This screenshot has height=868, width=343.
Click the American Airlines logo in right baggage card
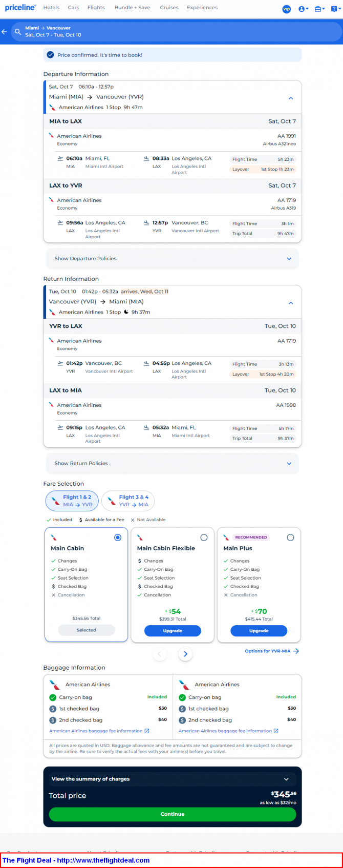184,685
